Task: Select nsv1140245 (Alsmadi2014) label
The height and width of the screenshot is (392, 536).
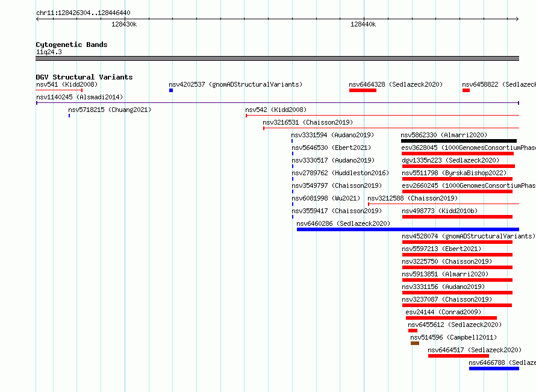Action: tap(79, 97)
